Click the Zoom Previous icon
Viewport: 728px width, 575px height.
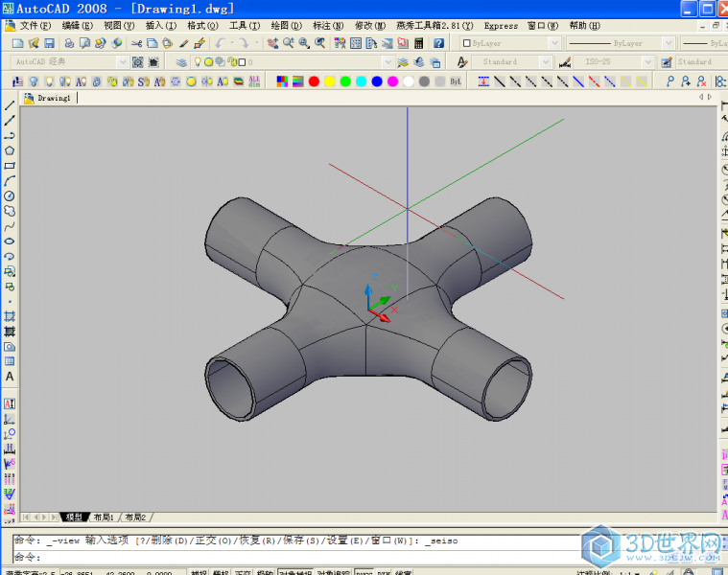(x=320, y=43)
